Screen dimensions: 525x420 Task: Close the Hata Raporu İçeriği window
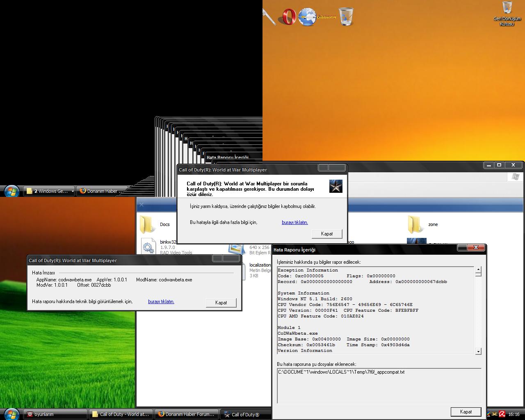[x=476, y=247]
